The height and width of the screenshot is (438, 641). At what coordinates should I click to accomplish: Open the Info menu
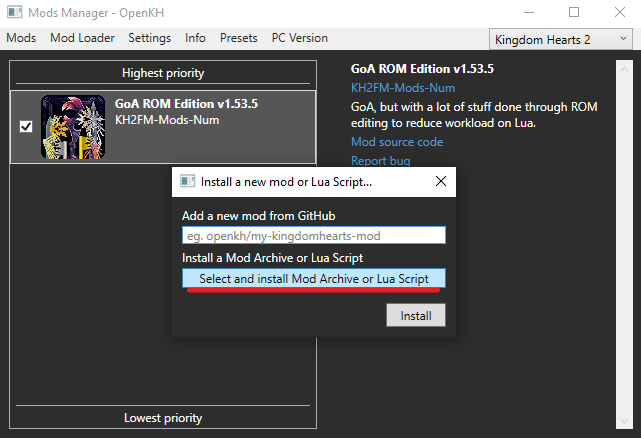tap(195, 38)
